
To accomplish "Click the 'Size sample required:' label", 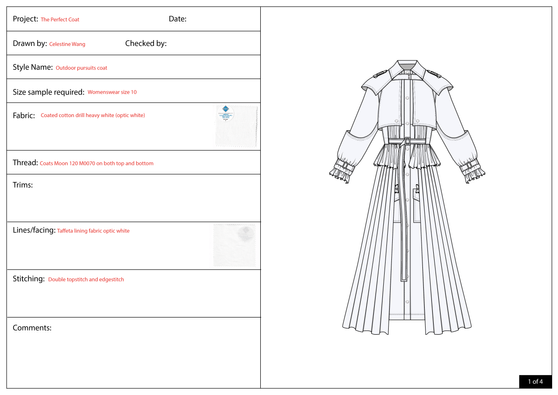I will tap(48, 92).
